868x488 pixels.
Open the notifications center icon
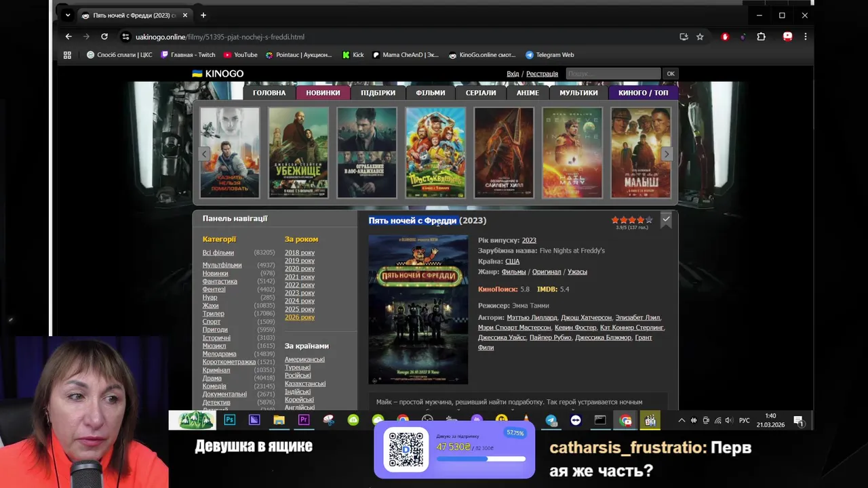tap(798, 421)
